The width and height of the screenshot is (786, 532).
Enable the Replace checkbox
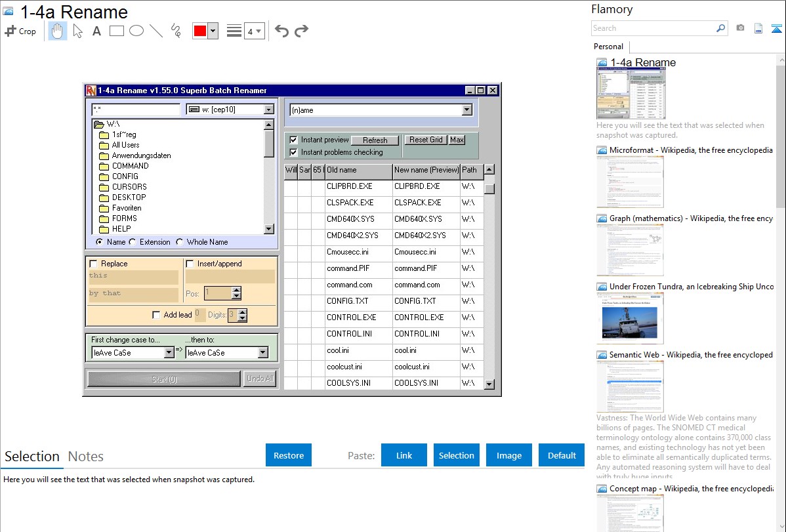93,264
